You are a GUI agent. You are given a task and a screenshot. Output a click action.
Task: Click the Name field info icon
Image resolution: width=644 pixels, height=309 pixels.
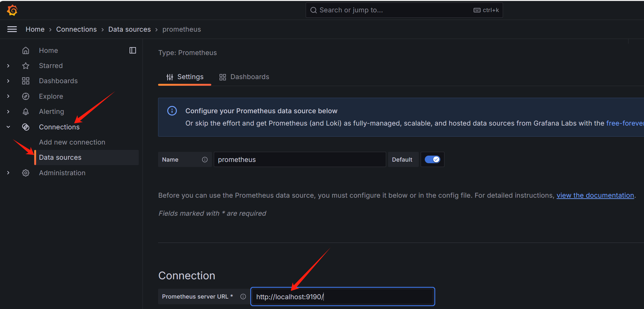point(205,160)
